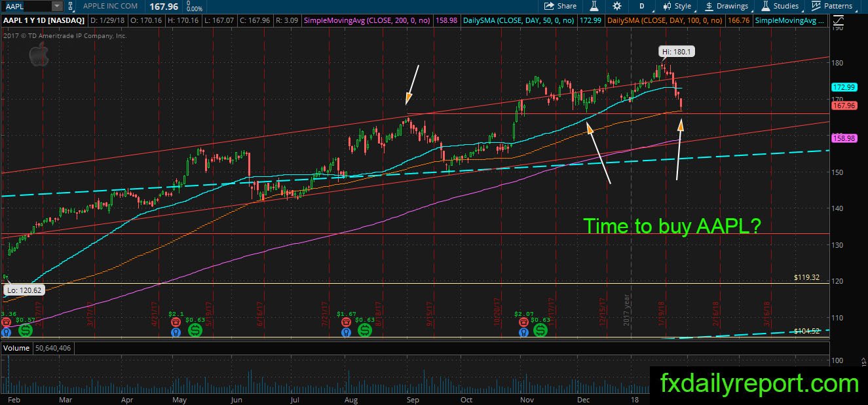Click in the AAPL symbol input field
Screen dimensions: 868x405
click(x=26, y=6)
